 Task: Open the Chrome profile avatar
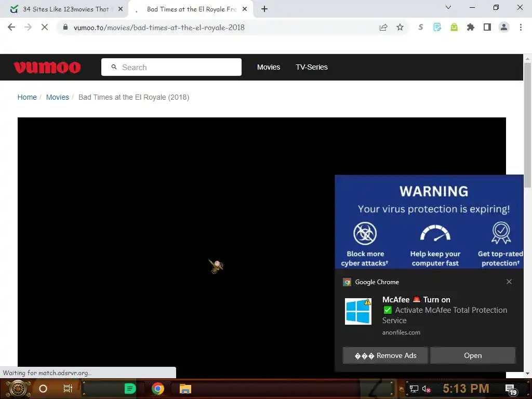(x=504, y=27)
